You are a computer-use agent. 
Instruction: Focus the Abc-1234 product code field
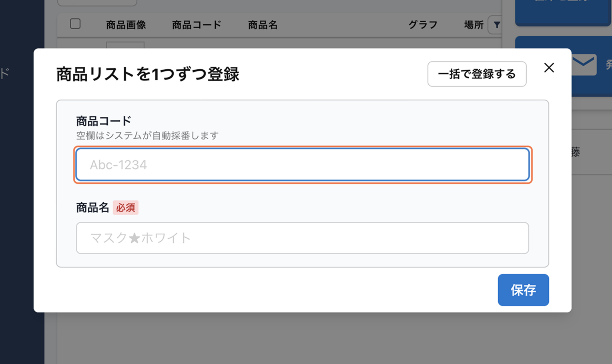point(302,165)
